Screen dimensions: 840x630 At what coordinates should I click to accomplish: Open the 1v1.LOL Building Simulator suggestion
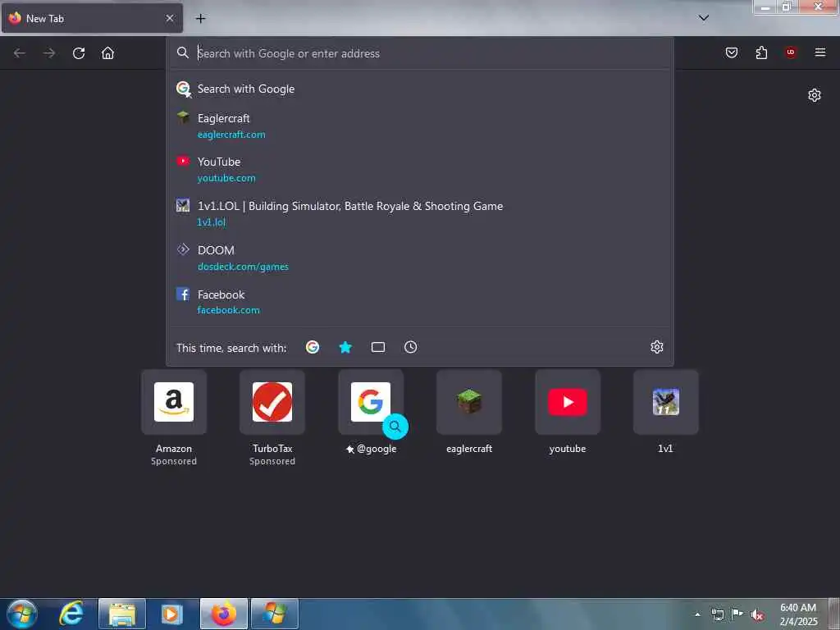[420, 214]
